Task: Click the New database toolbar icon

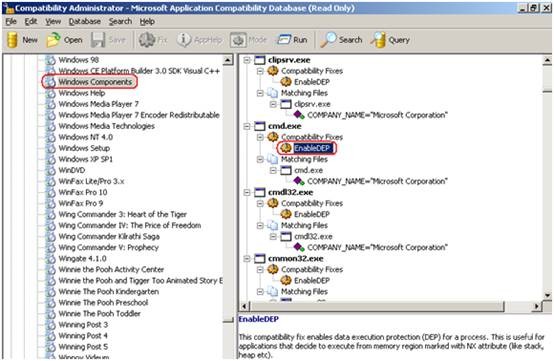Action: (x=13, y=40)
